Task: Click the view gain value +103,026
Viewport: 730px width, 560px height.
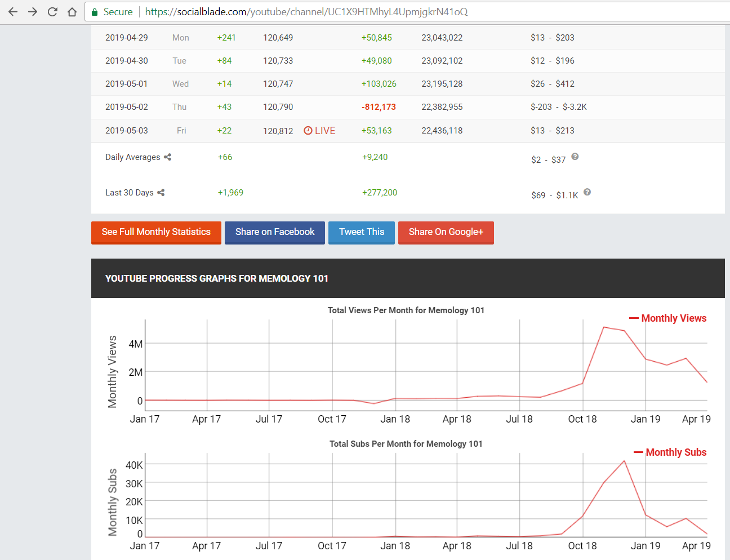Action: (379, 84)
